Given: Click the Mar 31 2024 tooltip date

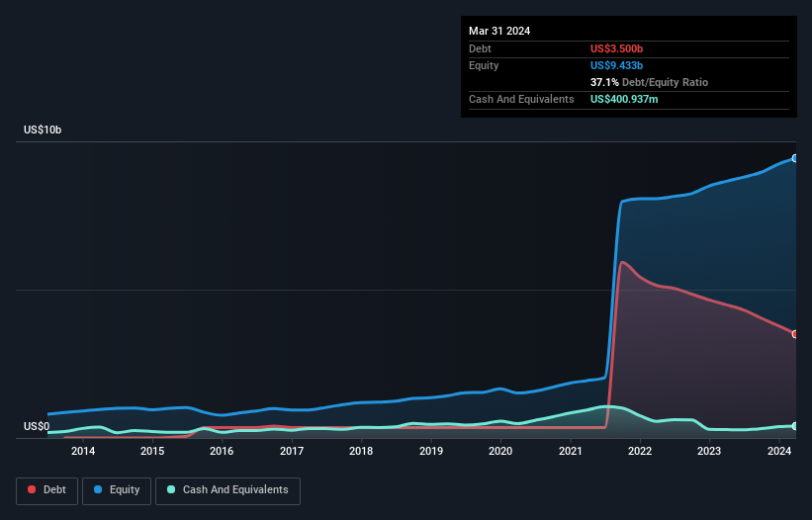Looking at the screenshot, I should tap(499, 31).
